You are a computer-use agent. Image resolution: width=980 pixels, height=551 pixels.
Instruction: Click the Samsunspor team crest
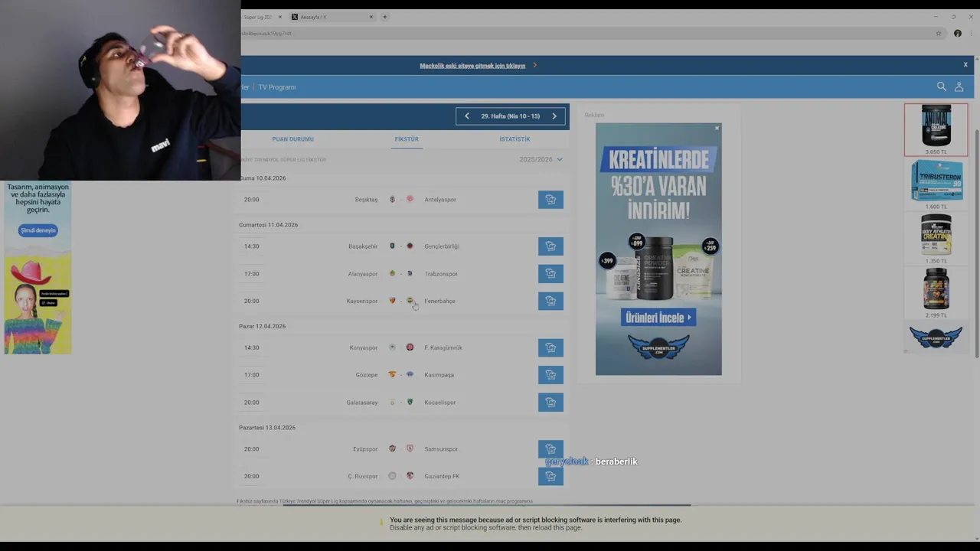(410, 449)
